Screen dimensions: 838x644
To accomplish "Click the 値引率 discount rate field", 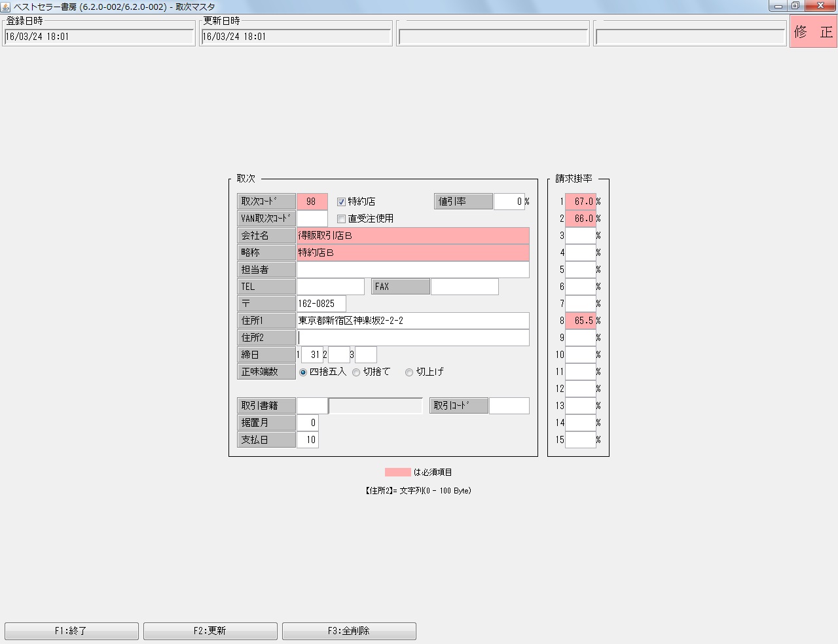I will point(509,202).
